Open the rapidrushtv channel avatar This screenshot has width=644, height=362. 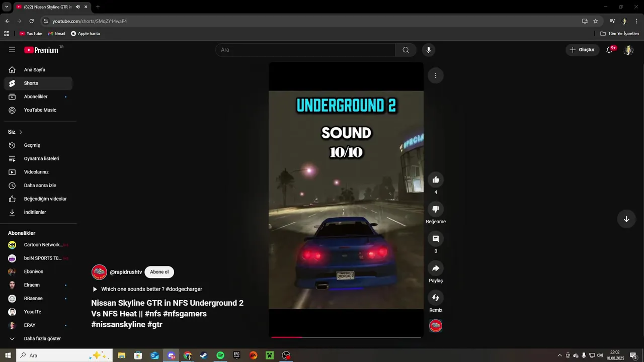coord(99,272)
